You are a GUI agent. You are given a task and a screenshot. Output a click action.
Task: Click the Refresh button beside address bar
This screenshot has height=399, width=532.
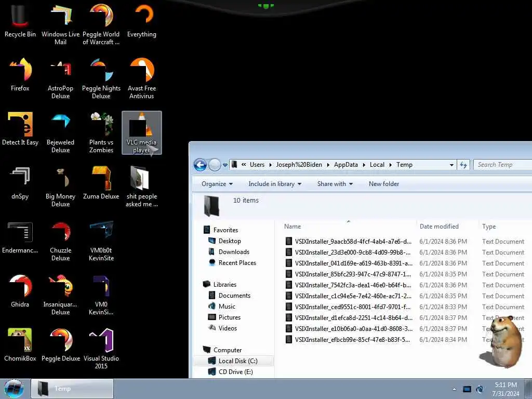click(x=463, y=165)
